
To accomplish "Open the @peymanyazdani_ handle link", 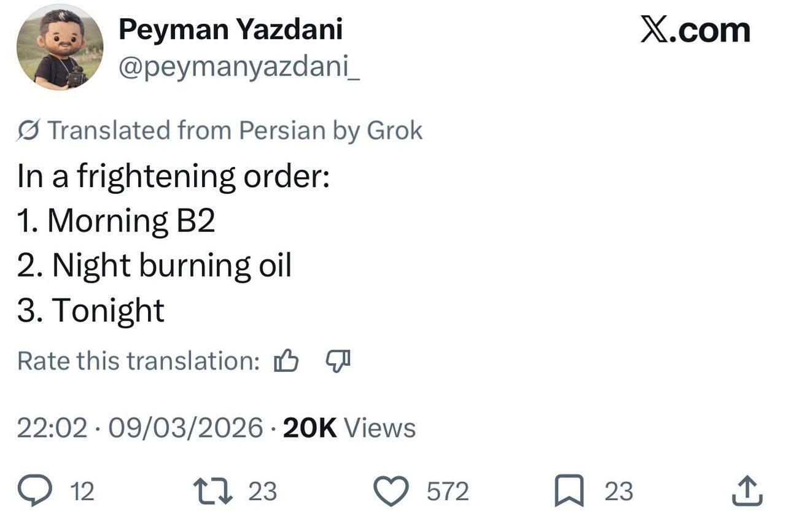I will tap(239, 67).
